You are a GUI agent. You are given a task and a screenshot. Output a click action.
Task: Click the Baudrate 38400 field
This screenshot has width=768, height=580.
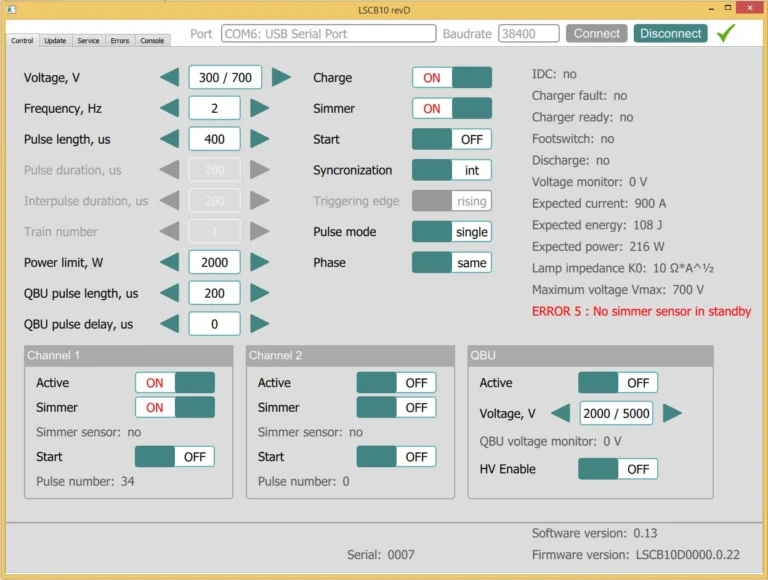528,33
